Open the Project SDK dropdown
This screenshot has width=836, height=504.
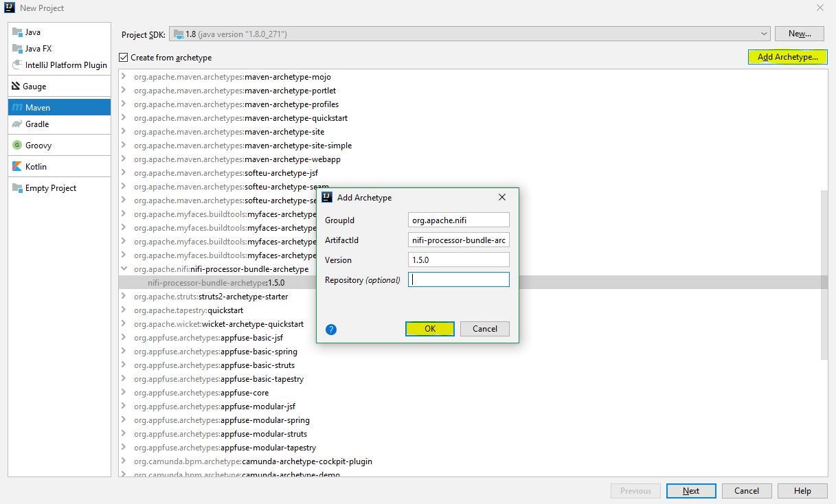tap(469, 34)
